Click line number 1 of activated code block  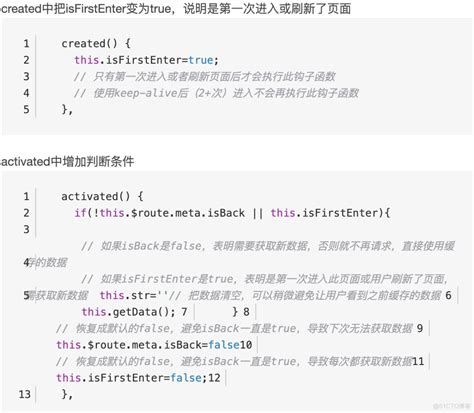click(26, 196)
